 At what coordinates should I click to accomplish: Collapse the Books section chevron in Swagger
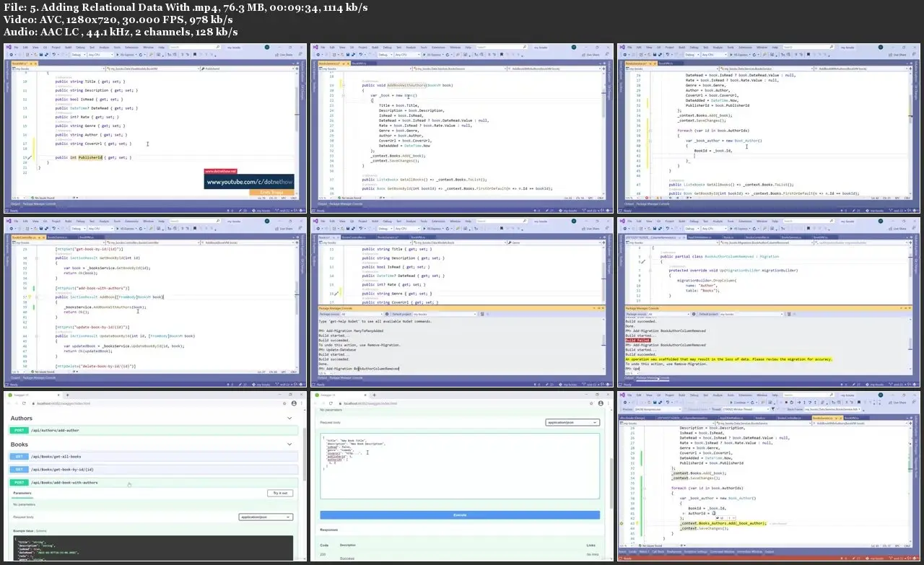click(289, 444)
